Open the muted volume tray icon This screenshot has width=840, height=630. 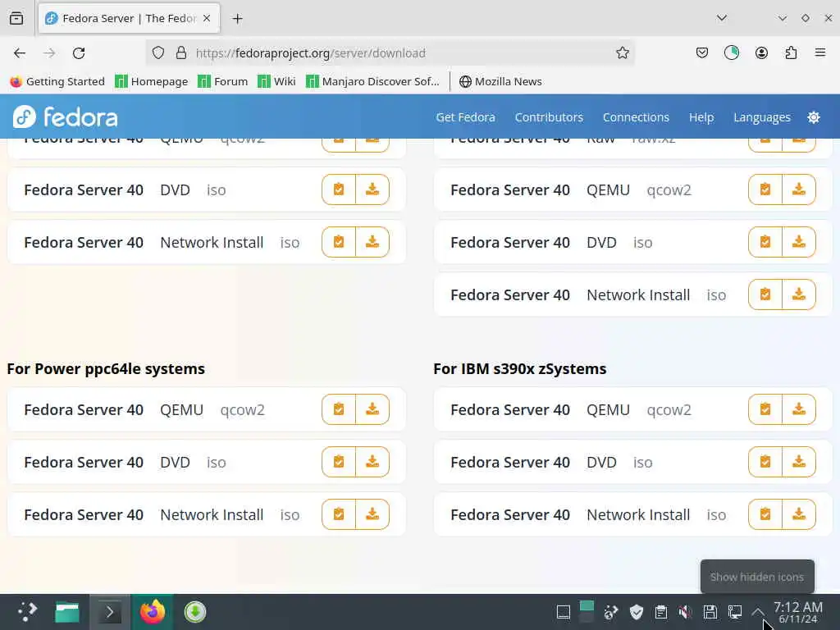click(685, 612)
